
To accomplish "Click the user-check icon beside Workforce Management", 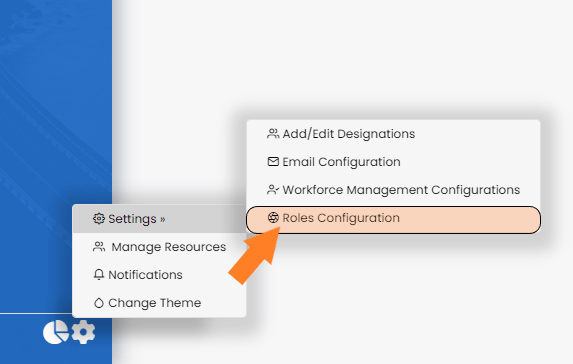I will point(273,190).
